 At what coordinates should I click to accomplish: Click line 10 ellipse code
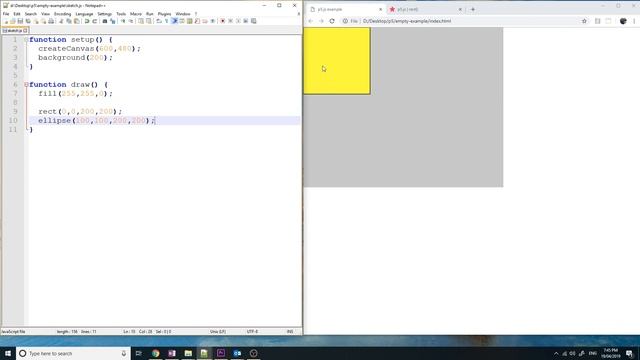click(x=97, y=120)
